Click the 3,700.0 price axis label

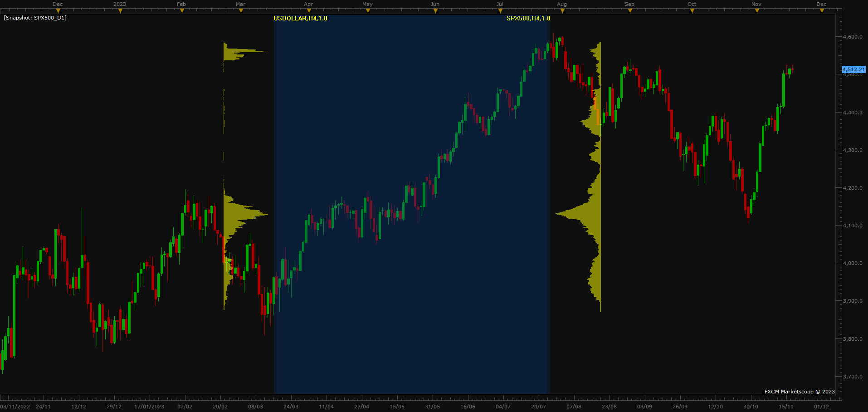[x=853, y=377]
